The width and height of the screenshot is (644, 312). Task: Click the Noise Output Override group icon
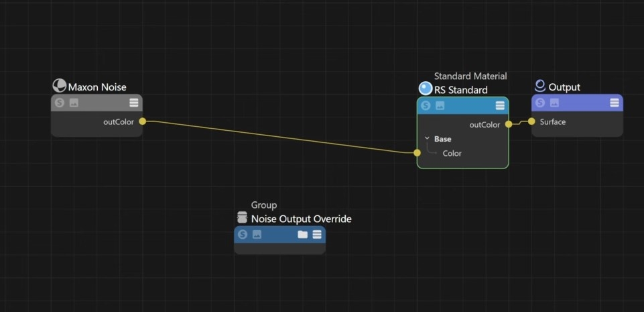point(243,217)
